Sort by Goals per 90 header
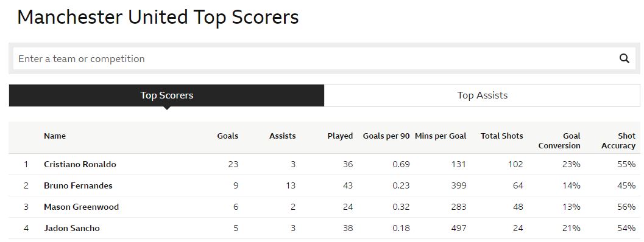The height and width of the screenshot is (242, 644). pyautogui.click(x=386, y=136)
